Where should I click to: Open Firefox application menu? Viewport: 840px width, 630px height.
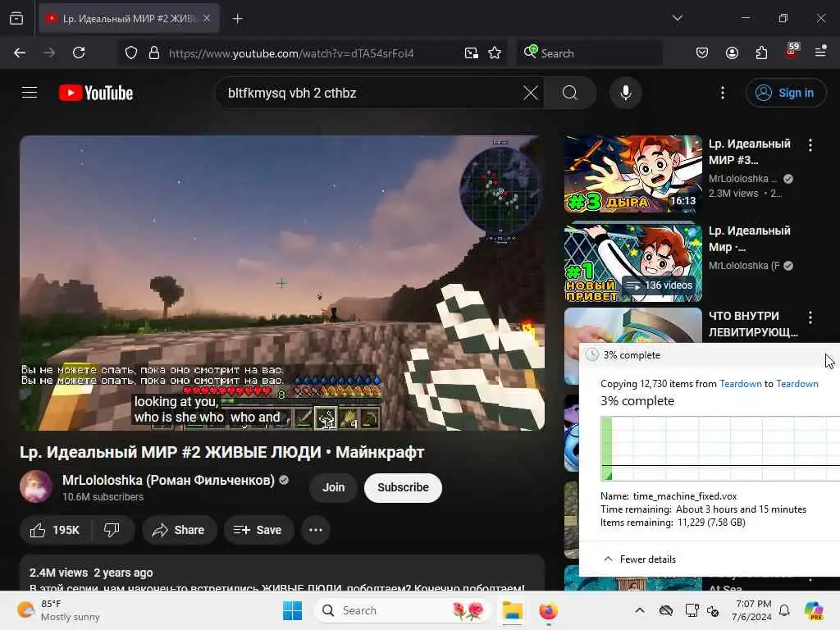coord(820,52)
